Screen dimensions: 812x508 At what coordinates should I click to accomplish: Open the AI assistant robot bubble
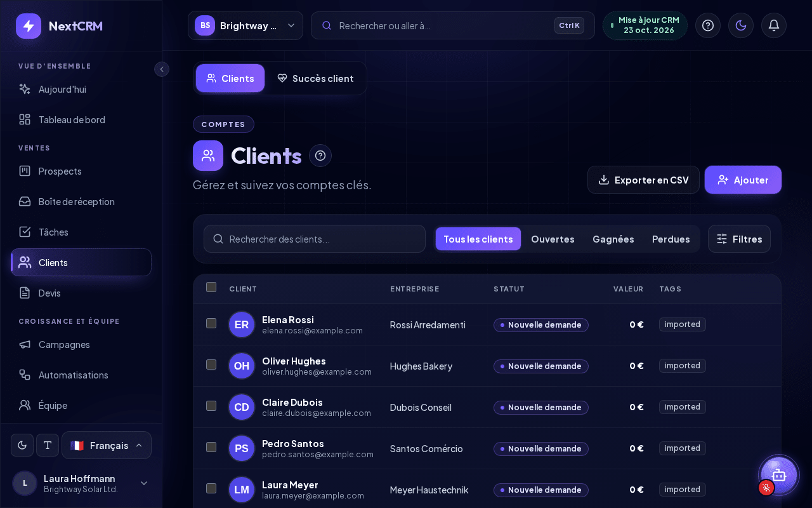779,474
